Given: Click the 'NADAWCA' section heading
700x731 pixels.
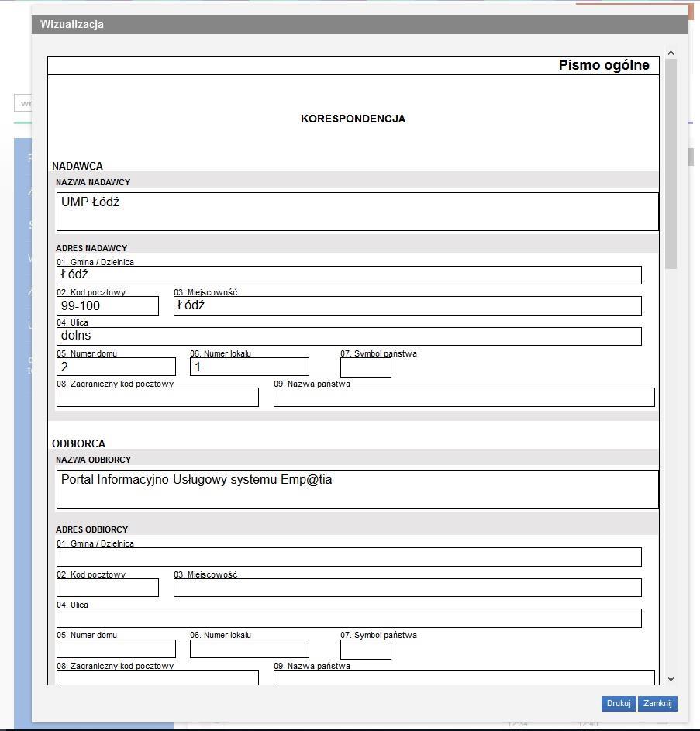Looking at the screenshot, I should (78, 166).
